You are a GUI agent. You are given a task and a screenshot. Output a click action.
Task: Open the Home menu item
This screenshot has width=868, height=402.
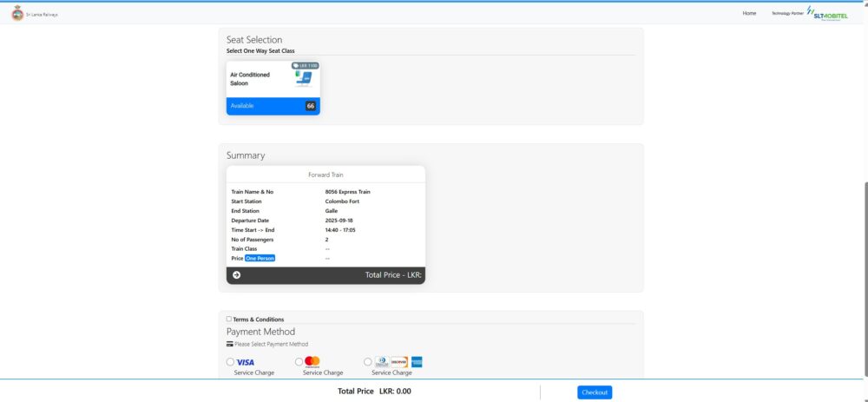click(x=749, y=13)
